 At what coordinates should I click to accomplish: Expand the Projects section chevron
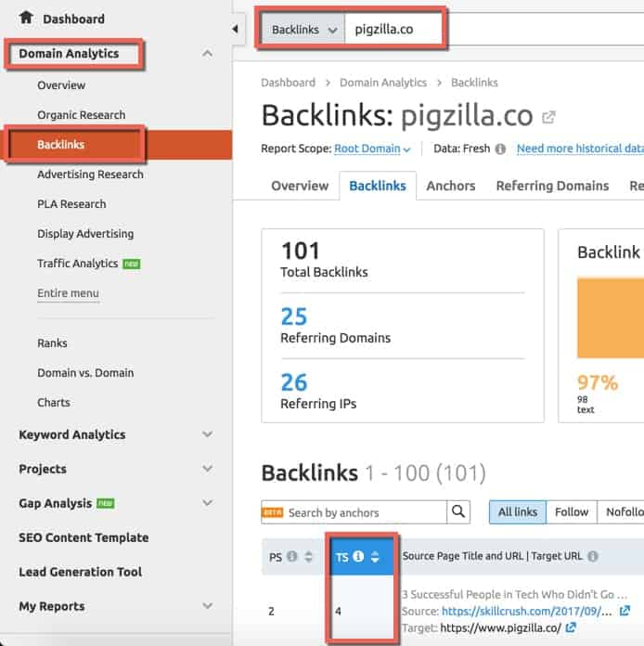pos(208,469)
